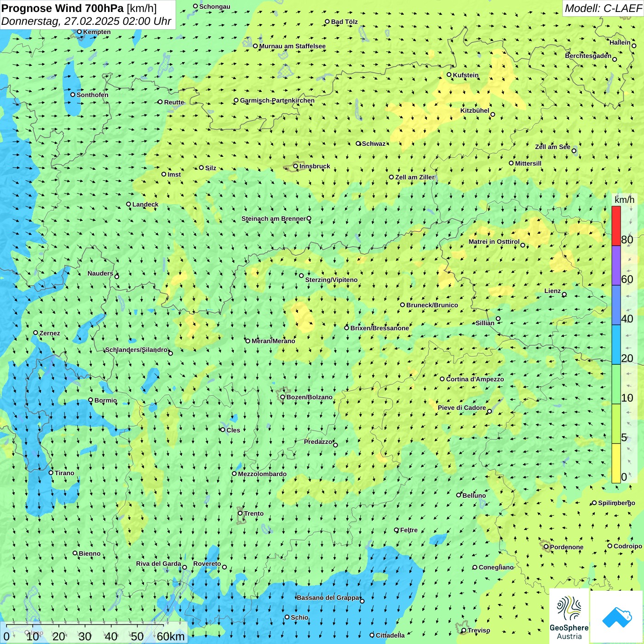Screen dimensions: 644x644
Task: Click the Zell am Ziller label
Action: (x=414, y=177)
